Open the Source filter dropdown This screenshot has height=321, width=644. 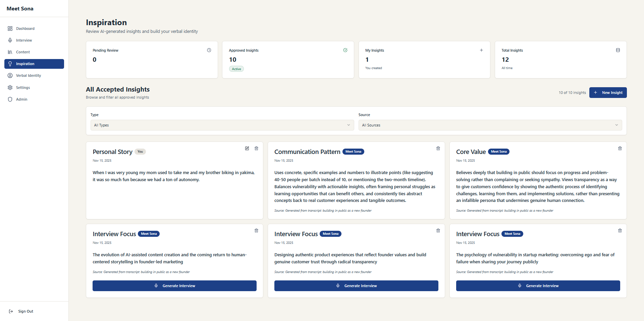[x=490, y=125]
